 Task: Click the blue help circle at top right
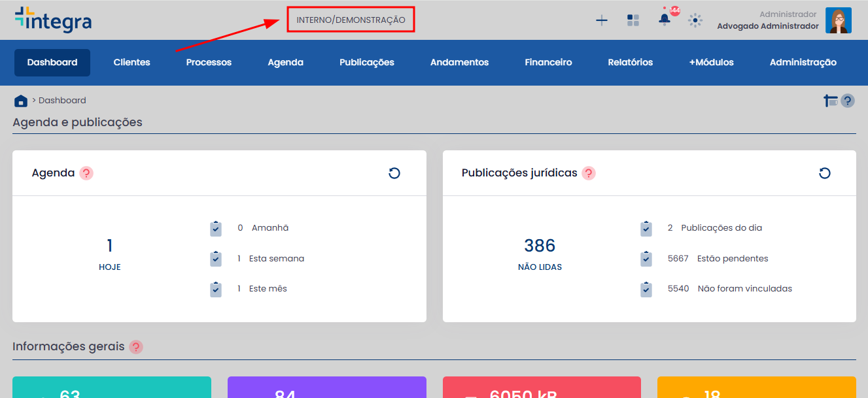tap(848, 101)
